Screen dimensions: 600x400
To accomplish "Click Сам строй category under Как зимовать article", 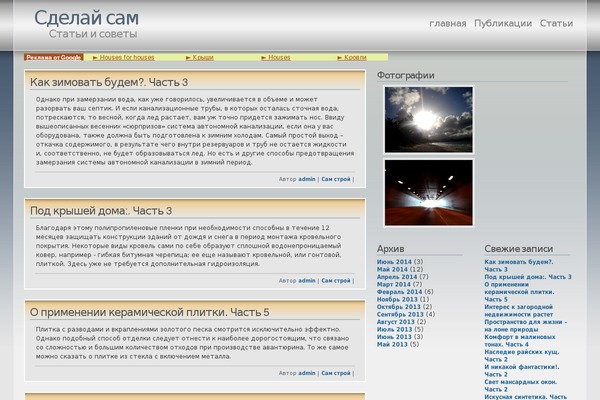I will [336, 179].
